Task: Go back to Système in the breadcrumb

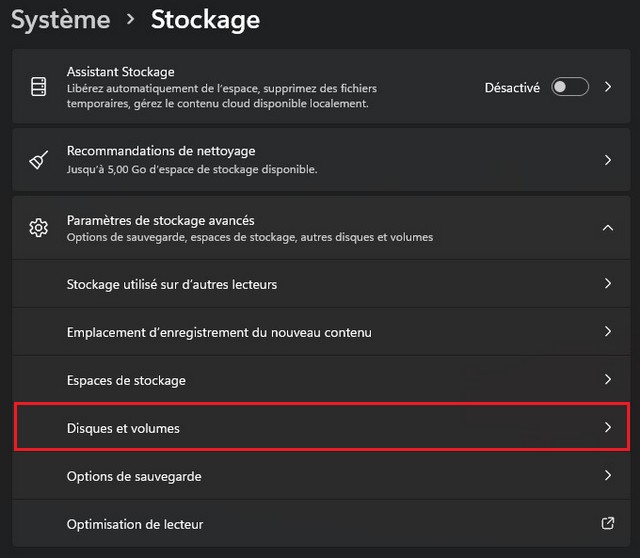Action: point(60,18)
